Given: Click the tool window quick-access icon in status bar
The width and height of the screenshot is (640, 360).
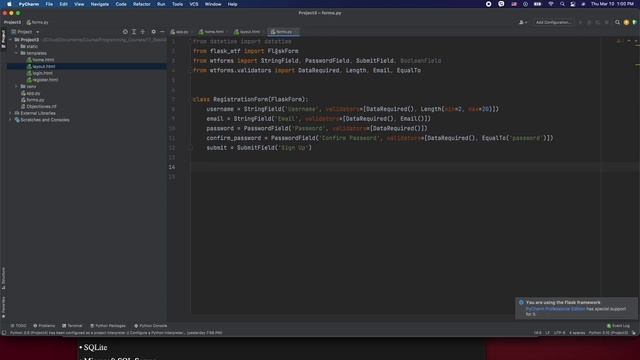Looking at the screenshot, I should 4,333.
